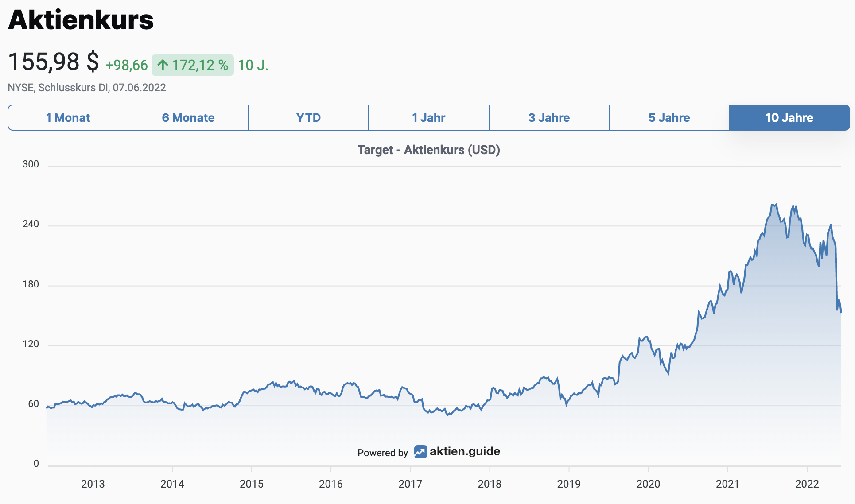Click the Powered by text
This screenshot has height=504, width=855.
click(383, 453)
